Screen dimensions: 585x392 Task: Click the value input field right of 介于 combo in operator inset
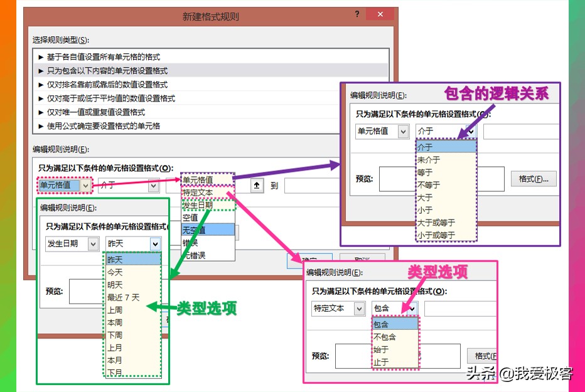pos(521,132)
